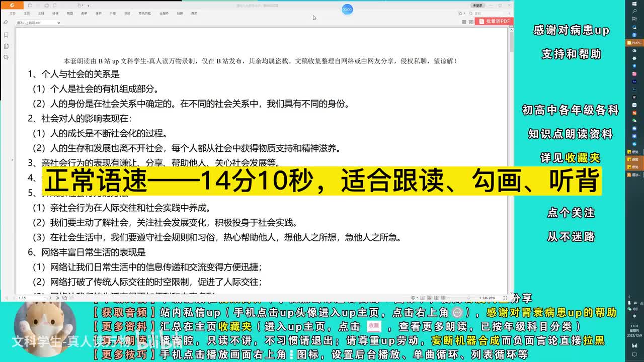
Task: Click the grid view icon near 批量转PDF
Action: (x=463, y=22)
